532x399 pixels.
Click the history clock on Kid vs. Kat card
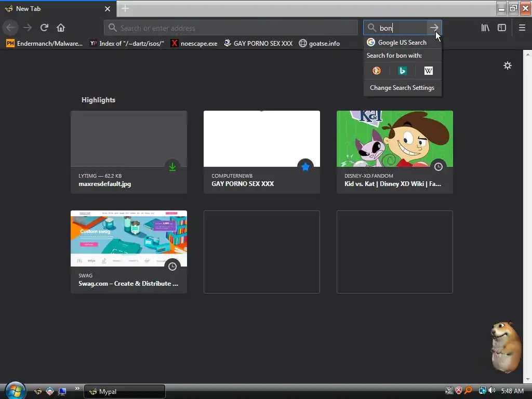click(438, 167)
